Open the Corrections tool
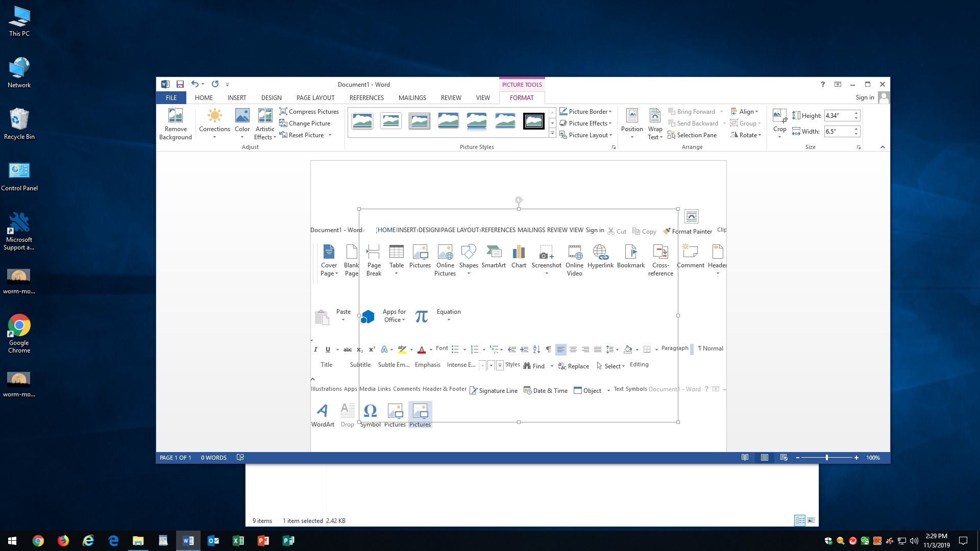 click(214, 122)
